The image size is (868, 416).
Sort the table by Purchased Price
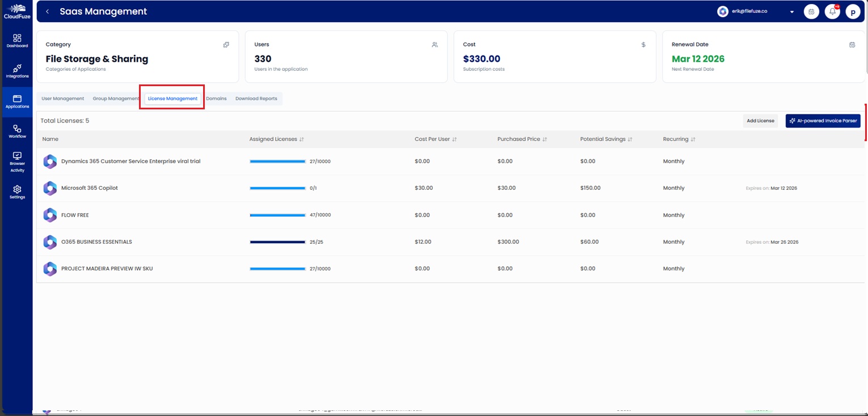[543, 139]
